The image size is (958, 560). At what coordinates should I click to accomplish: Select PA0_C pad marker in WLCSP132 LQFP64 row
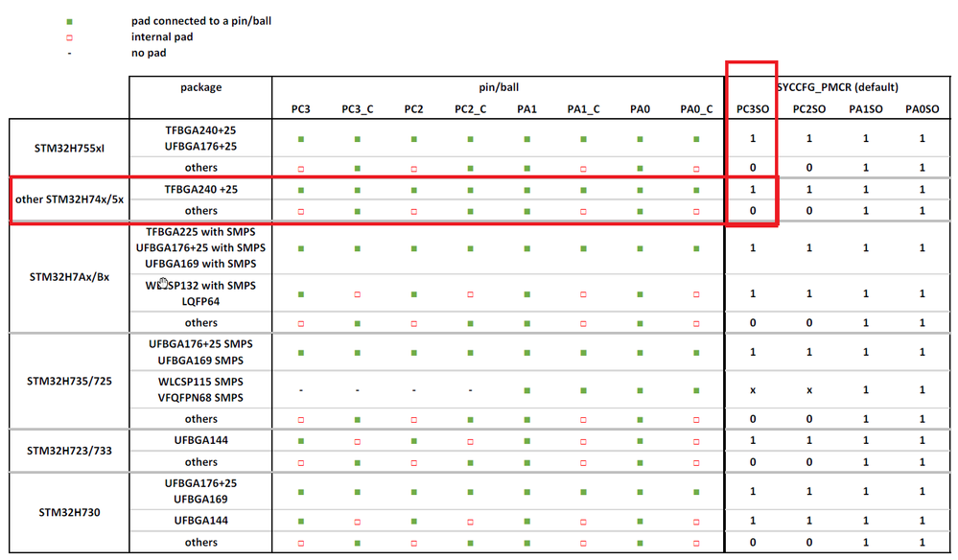696,294
